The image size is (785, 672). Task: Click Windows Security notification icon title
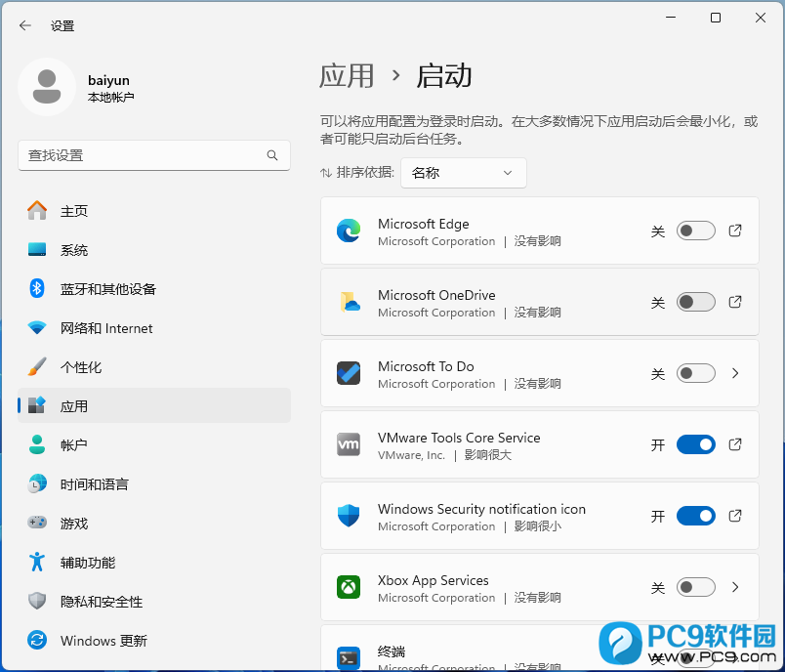tap(481, 509)
